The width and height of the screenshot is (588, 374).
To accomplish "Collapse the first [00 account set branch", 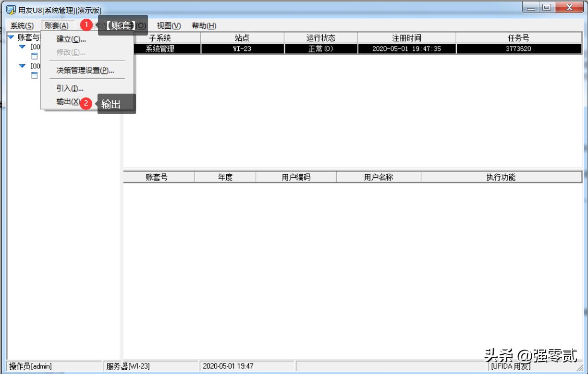I will pos(21,47).
